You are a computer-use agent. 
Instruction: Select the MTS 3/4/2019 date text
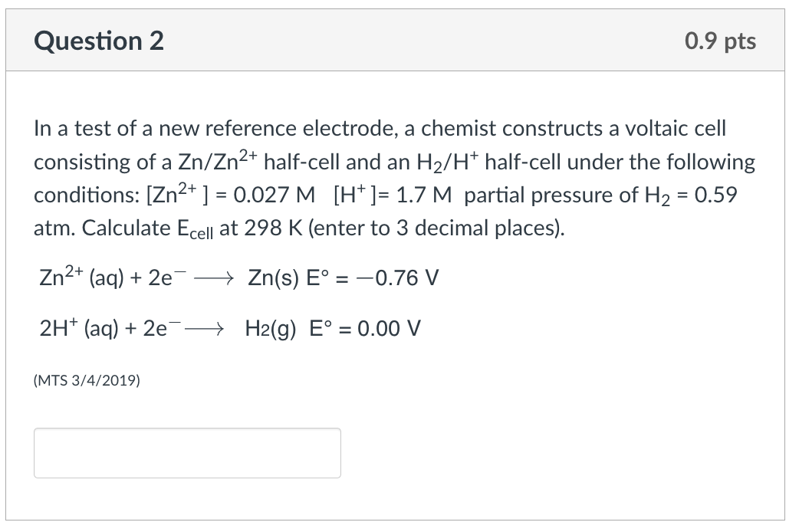(86, 380)
